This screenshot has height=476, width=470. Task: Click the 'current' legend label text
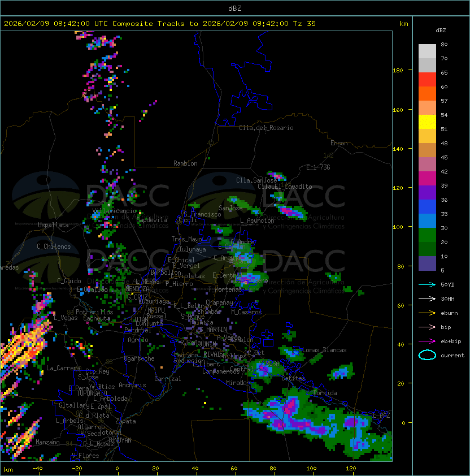coord(452,356)
